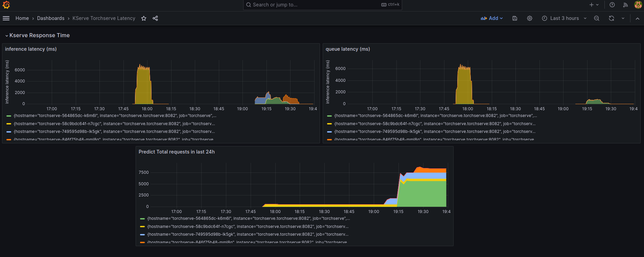Screen dimensions: 644x257
Task: Open the hamburger navigation menu
Action: tap(6, 18)
